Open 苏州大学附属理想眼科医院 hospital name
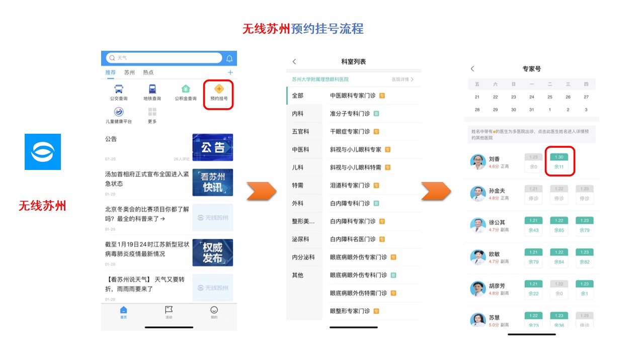This screenshot has width=644, height=362. coord(320,79)
